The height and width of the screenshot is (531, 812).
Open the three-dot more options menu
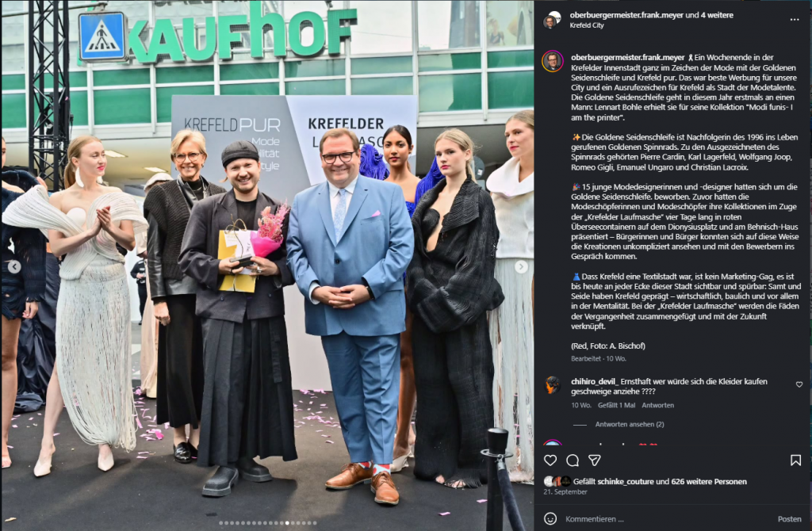point(795,20)
